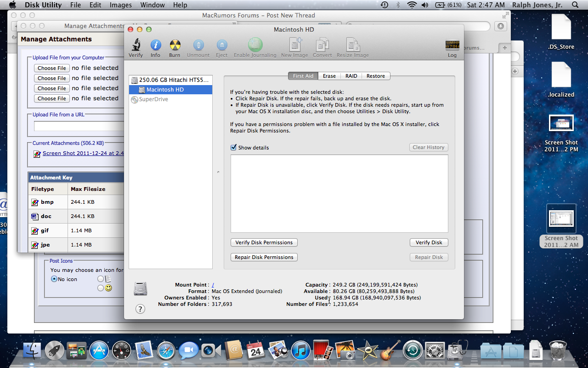Select the .DS_Store file on the desktop
This screenshot has height=368, width=588.
(x=561, y=32)
